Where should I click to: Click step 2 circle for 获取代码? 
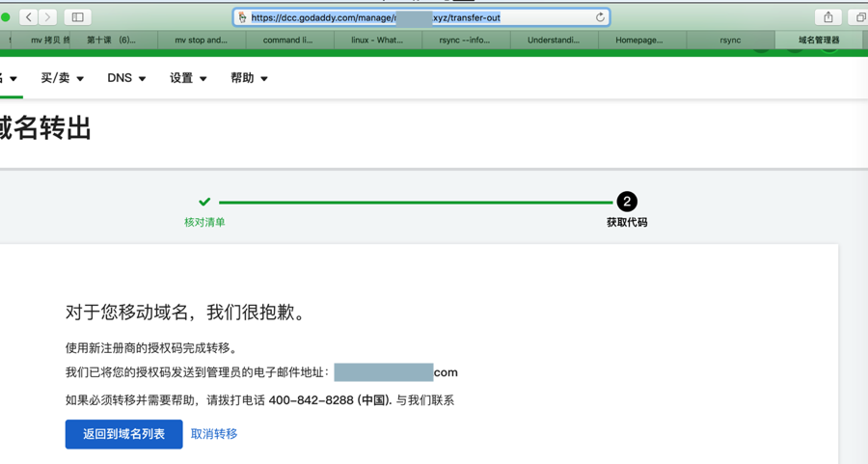pyautogui.click(x=627, y=202)
